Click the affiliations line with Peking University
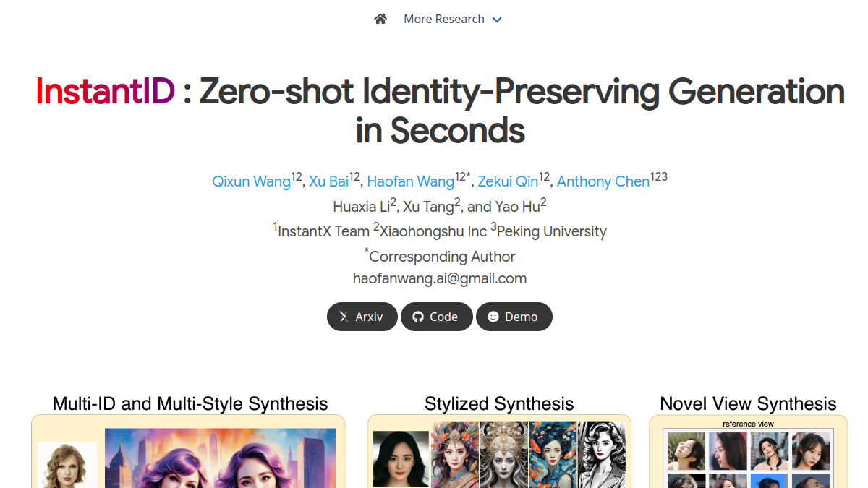 (x=440, y=231)
